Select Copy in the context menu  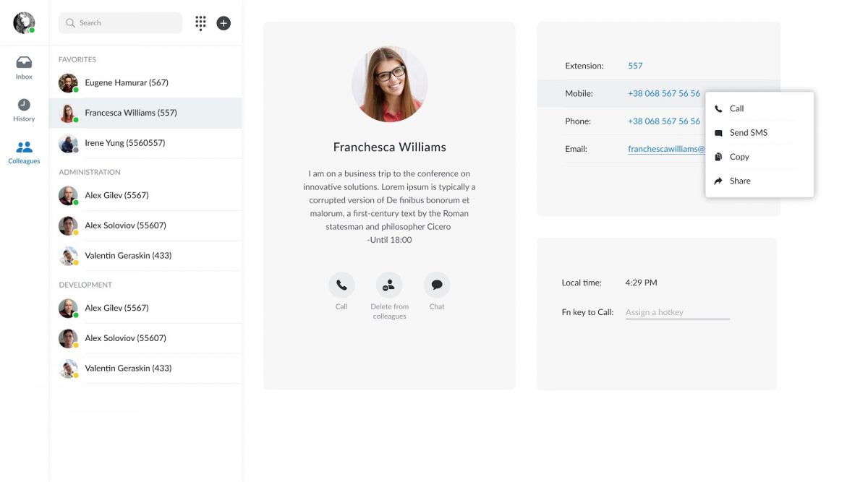[739, 157]
